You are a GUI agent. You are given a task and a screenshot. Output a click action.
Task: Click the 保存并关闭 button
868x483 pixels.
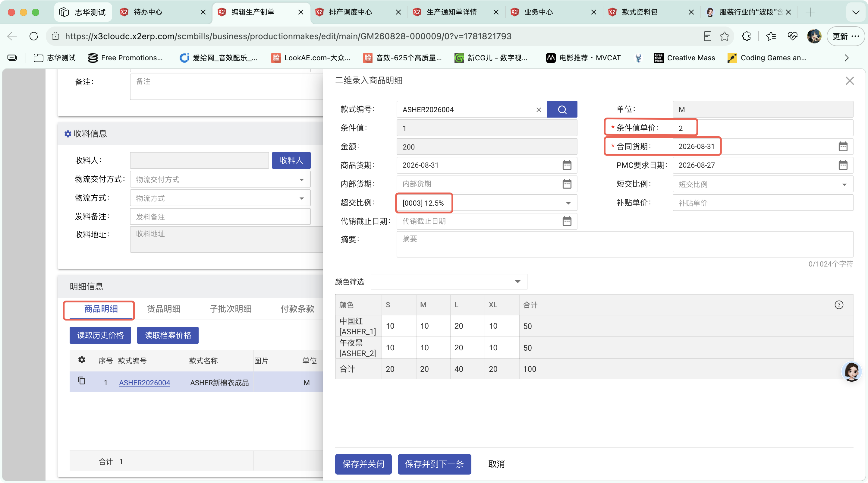click(x=363, y=464)
